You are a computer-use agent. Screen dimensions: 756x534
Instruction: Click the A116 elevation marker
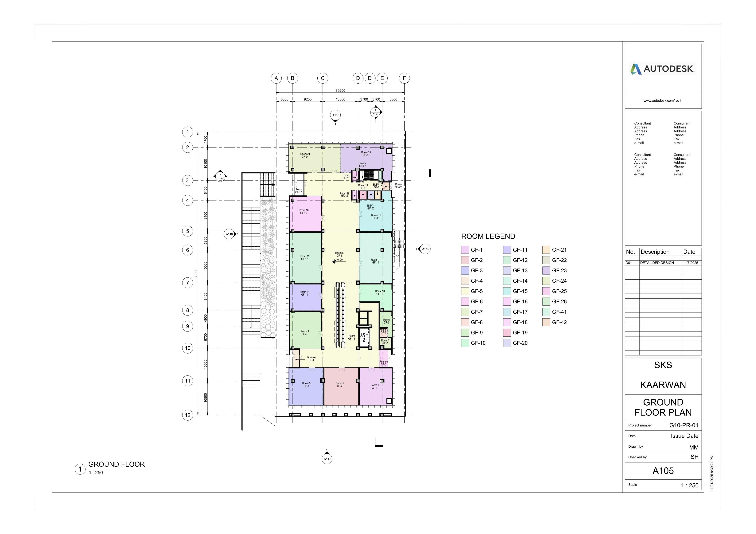(335, 116)
